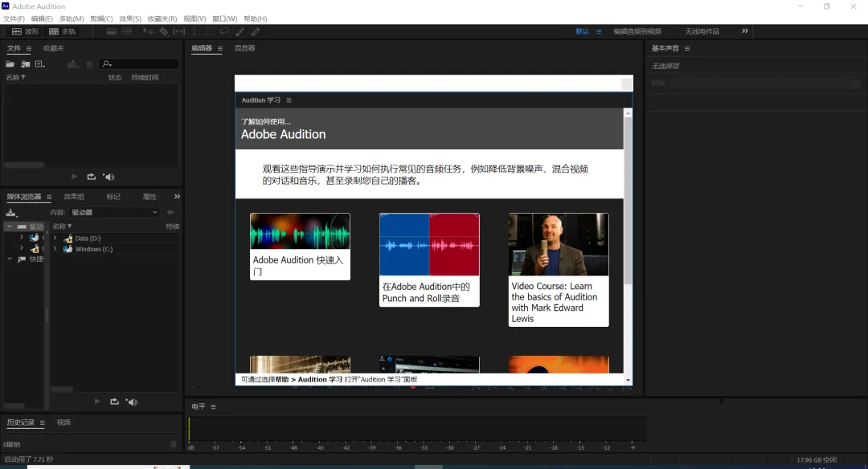Open Punch and Roll recording tutorial card
868x469 pixels.
(x=429, y=260)
